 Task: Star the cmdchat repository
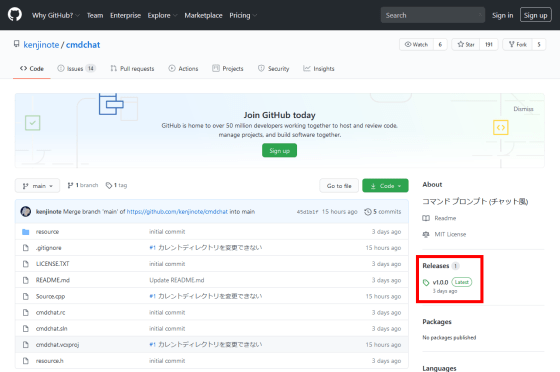coord(466,45)
